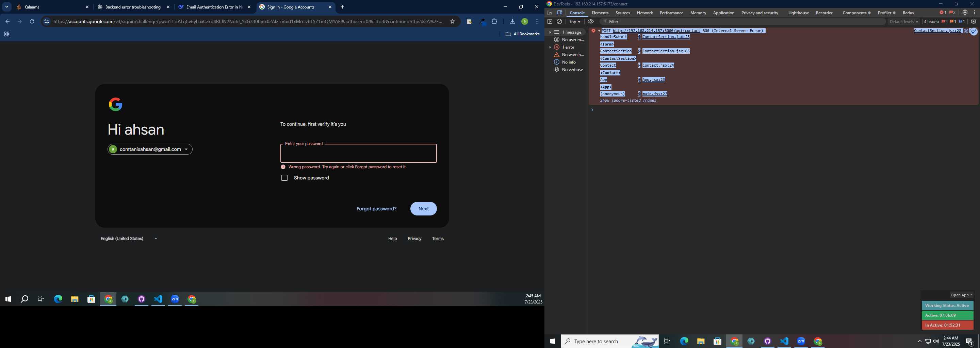Open the English (United States) language dropdown

tap(129, 239)
